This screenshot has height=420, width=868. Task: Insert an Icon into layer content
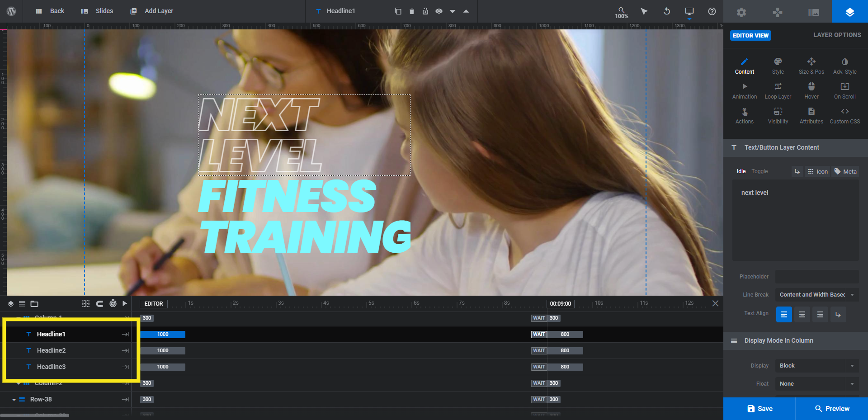(817, 171)
